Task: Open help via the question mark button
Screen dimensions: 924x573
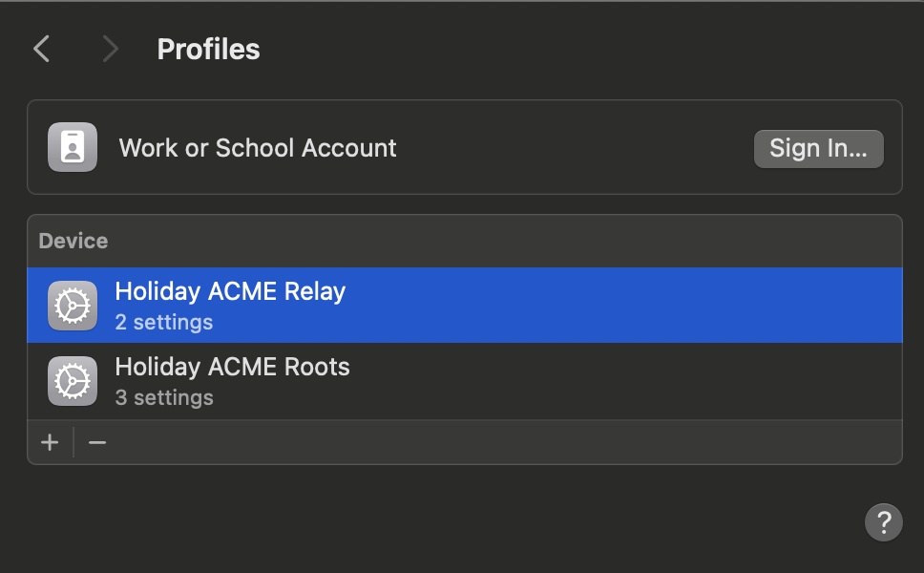Action: [883, 522]
